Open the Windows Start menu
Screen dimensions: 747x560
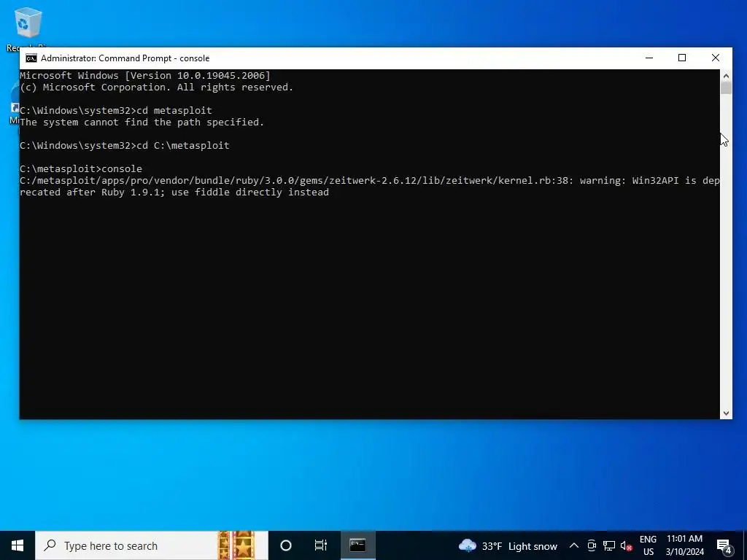(18, 545)
